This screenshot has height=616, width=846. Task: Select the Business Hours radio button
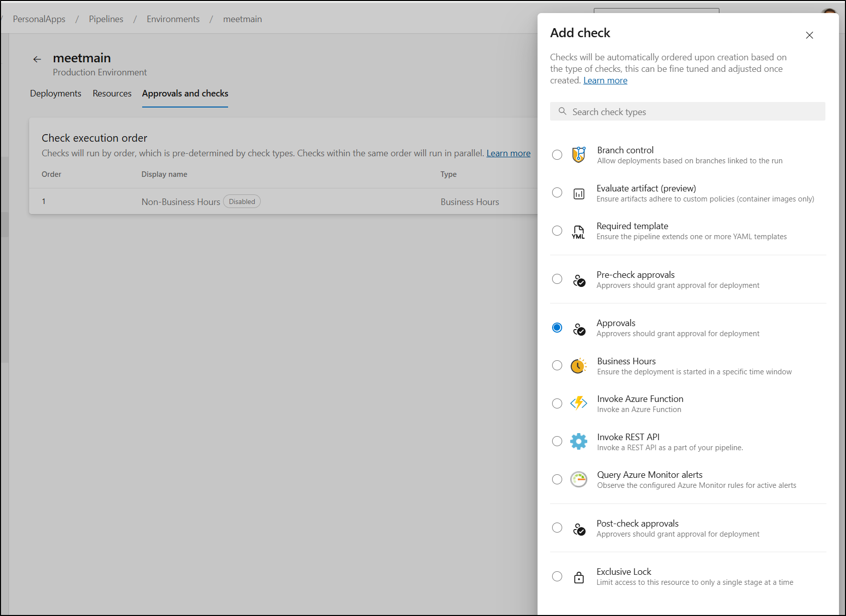point(557,365)
